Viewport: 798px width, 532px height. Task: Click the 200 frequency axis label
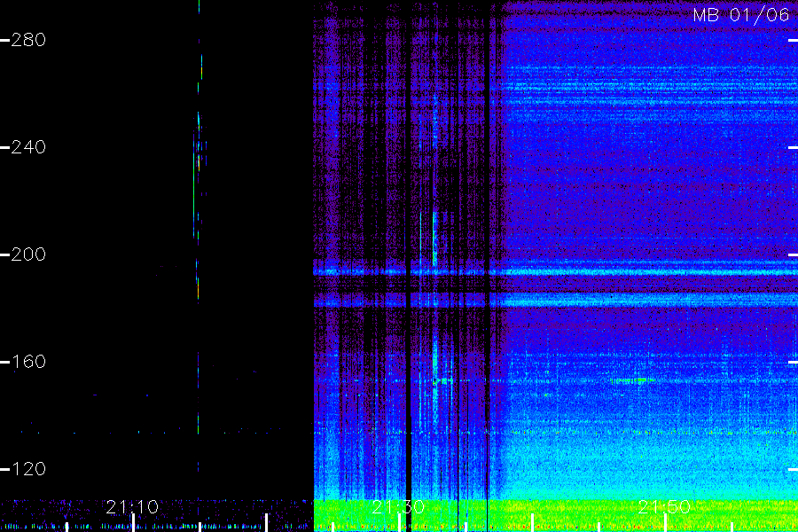[x=28, y=254]
